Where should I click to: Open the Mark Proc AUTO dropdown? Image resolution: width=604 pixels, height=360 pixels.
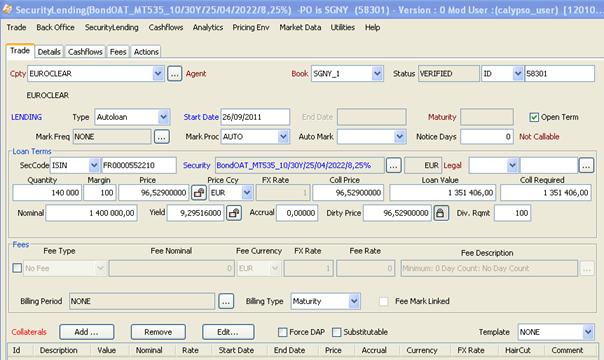[284, 137]
